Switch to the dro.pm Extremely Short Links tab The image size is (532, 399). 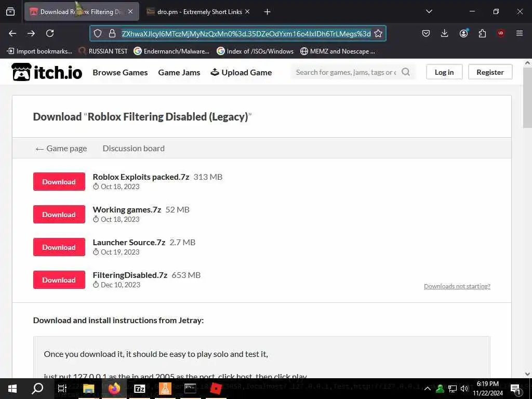198,12
